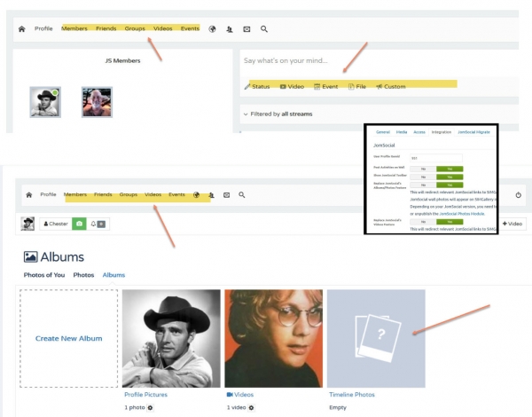Click the power logout icon

(518, 194)
